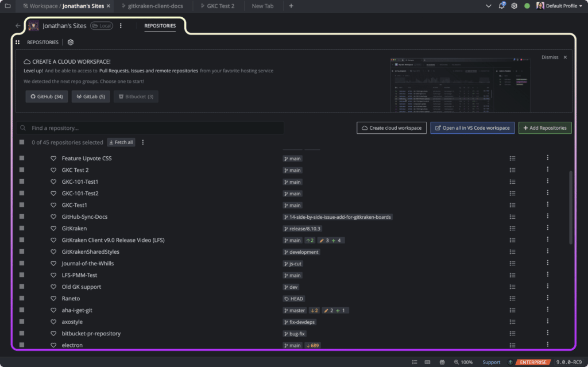Image resolution: width=588 pixels, height=367 pixels.
Task: Select the GitHub-Sync-Docs checkbox
Action: tap(22, 217)
